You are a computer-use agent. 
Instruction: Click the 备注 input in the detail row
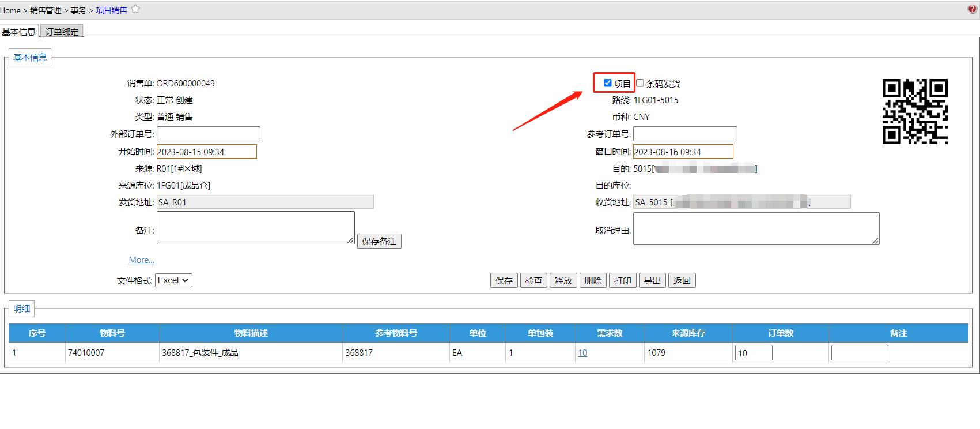pyautogui.click(x=860, y=353)
